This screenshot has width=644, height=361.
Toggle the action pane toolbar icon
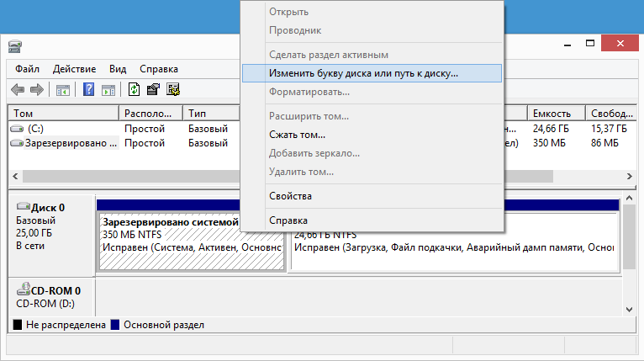pos(108,89)
